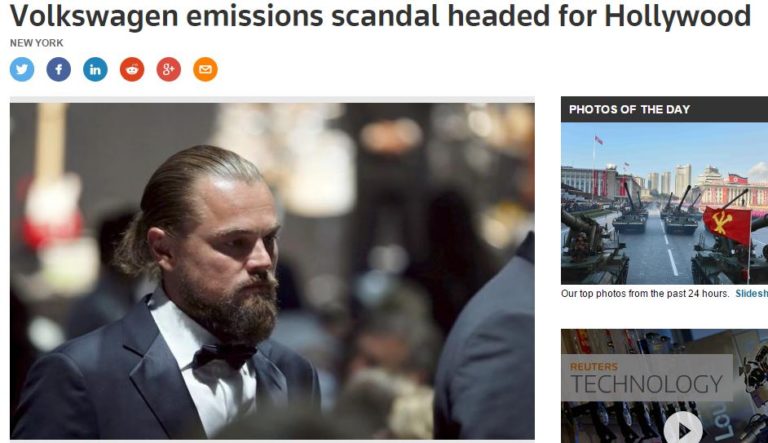Share via the Google+ icon
The image size is (768, 443).
168,69
